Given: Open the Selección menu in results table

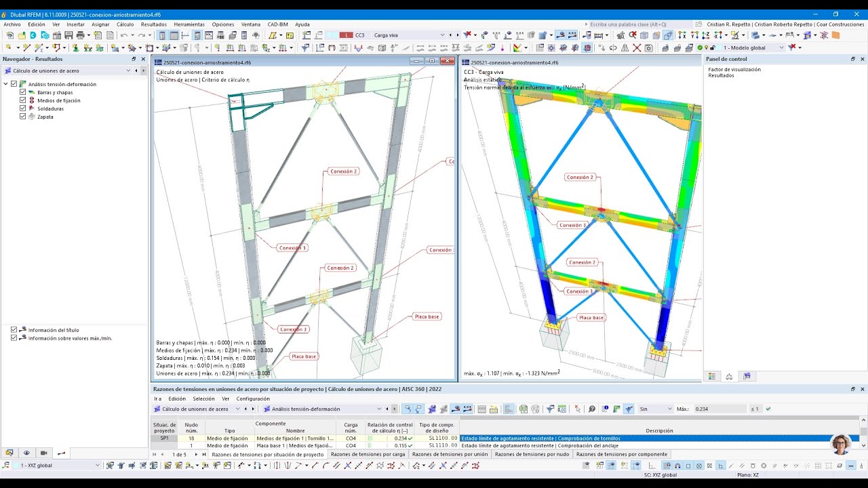Looking at the screenshot, I should (203, 399).
